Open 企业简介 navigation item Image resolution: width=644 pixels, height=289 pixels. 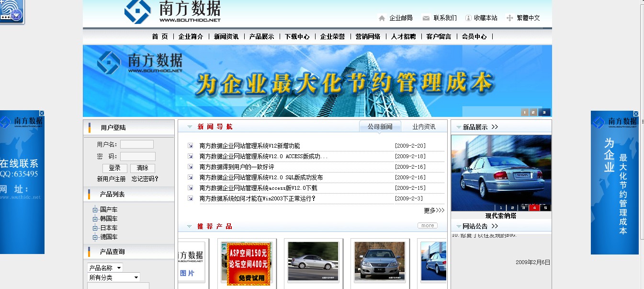coord(191,36)
